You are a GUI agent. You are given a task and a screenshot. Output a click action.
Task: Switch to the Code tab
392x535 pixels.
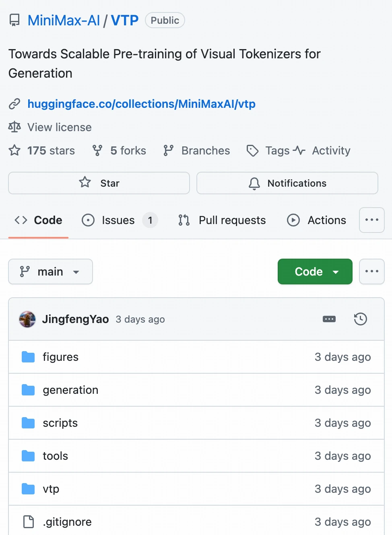[39, 220]
